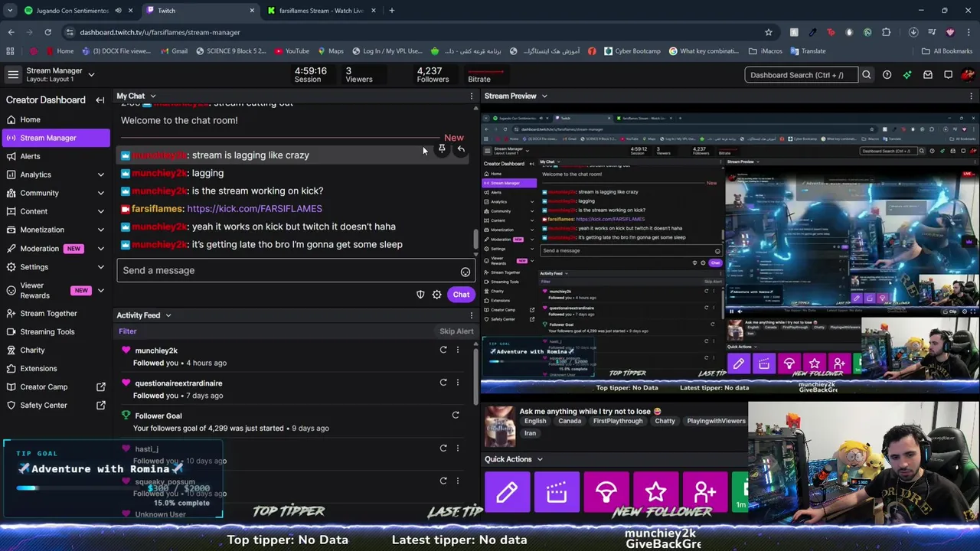Viewport: 980px width, 551px height.
Task: Select Stream Manager in sidebar
Action: coord(55,138)
